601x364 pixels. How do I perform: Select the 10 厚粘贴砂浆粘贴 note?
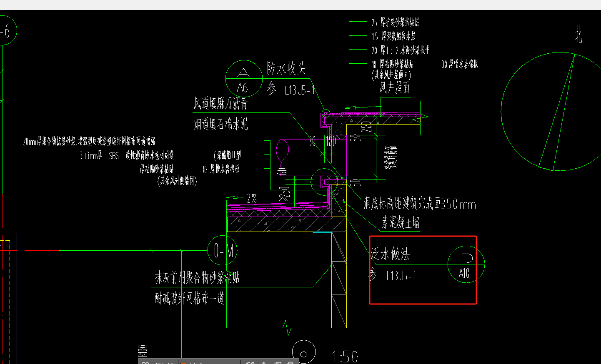[392, 64]
